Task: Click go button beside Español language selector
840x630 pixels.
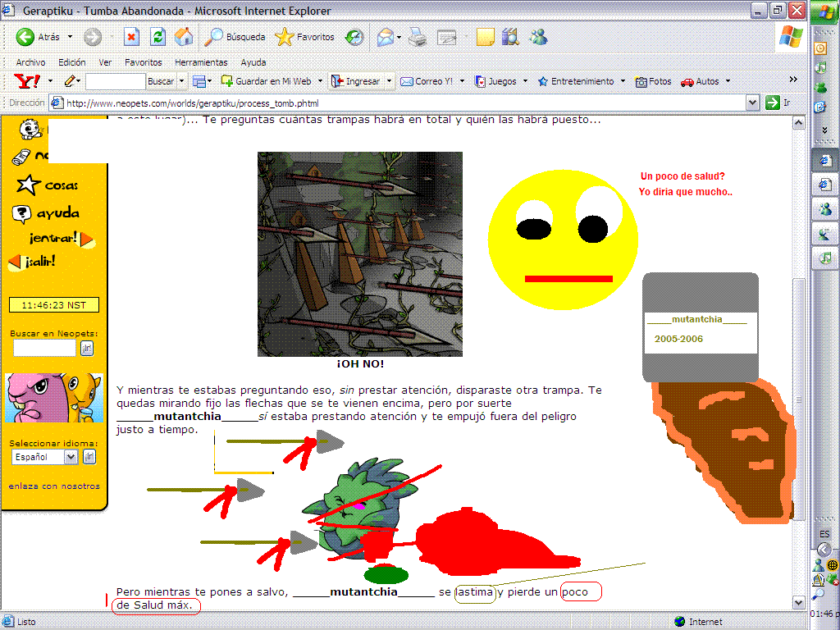Action: click(89, 457)
